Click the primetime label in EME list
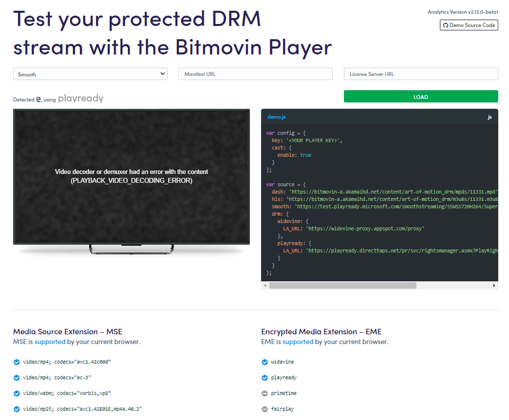 pos(284,393)
